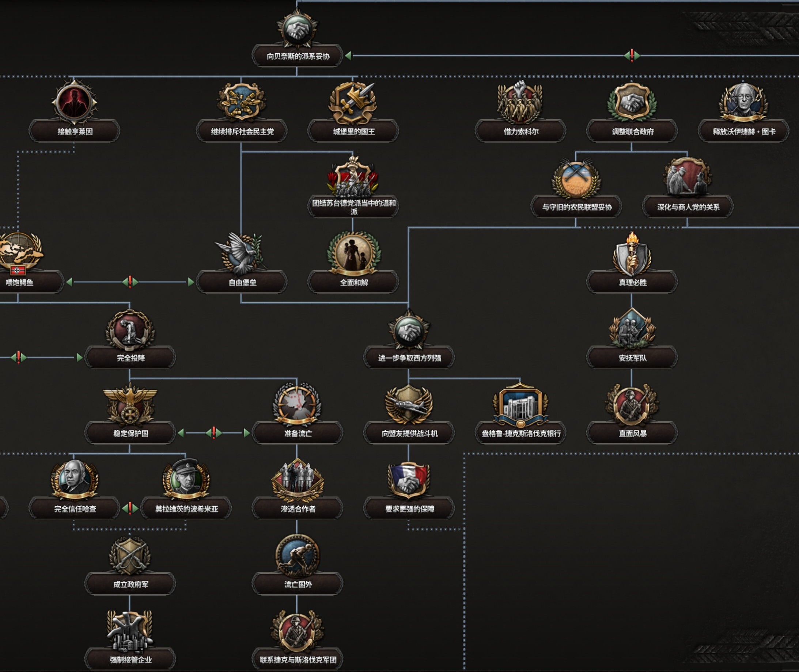Click exclusivity marker between 完全信任哈查 and 莫拉维茨的波希米亚

[x=130, y=508]
